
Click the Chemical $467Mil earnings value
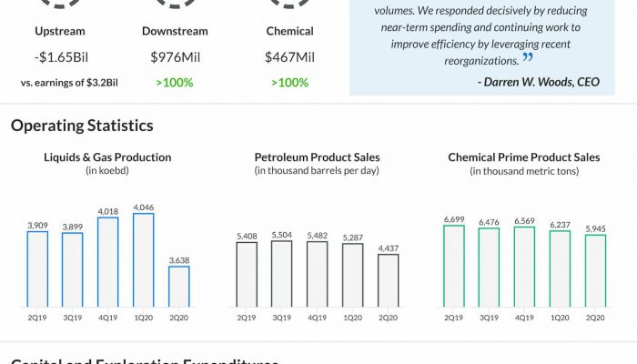click(289, 57)
